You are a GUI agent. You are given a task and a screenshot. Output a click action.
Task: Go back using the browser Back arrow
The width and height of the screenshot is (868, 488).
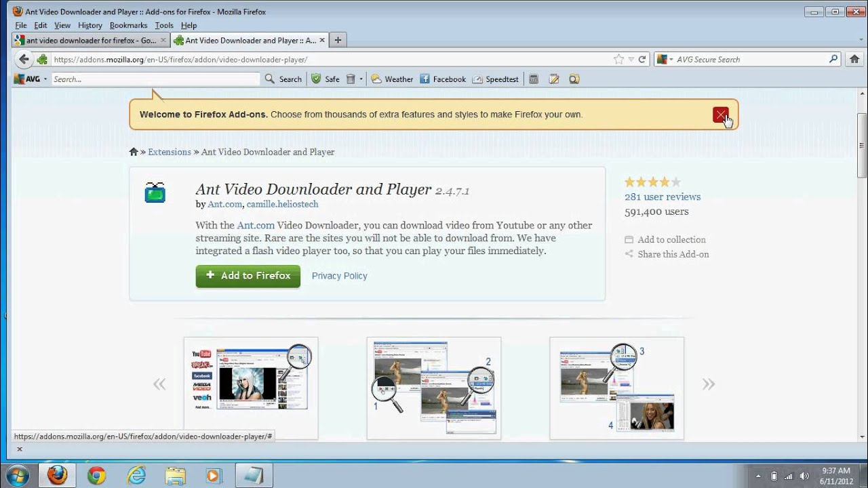(x=24, y=59)
